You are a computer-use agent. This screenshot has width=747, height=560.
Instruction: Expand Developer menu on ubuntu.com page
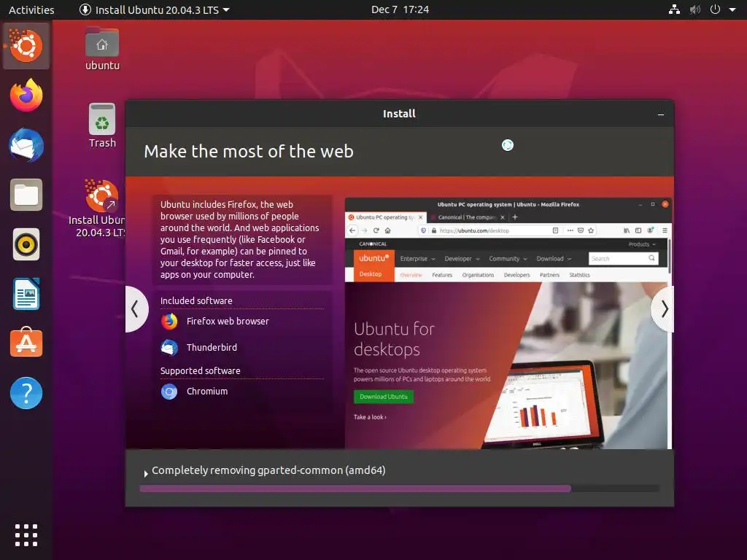(462, 259)
